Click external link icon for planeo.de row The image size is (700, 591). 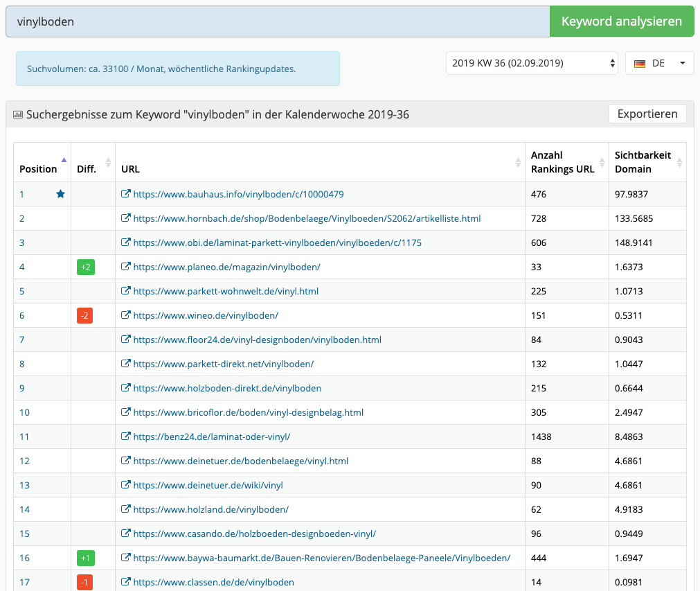coord(126,266)
